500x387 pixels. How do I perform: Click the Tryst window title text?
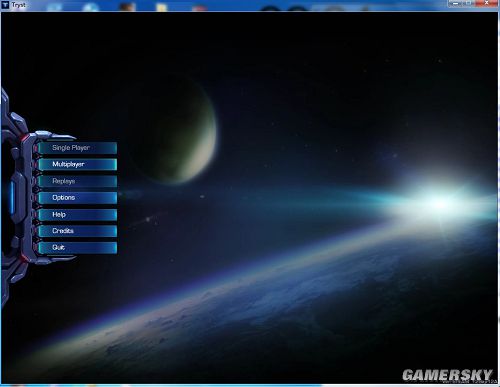(18, 5)
